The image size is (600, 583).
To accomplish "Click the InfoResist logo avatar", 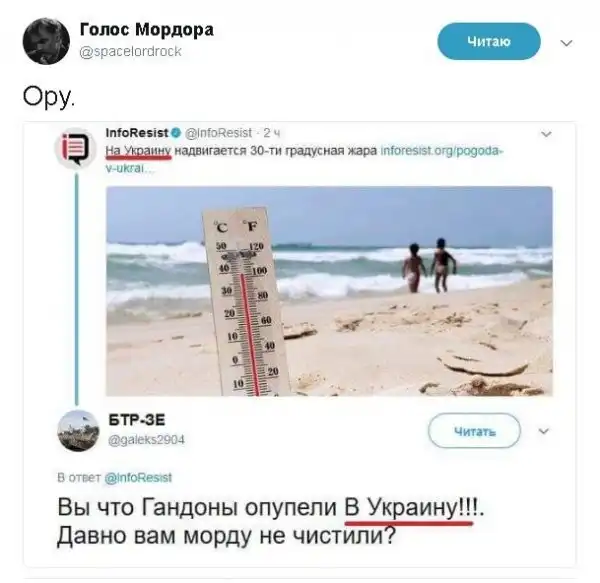I will 75,148.
